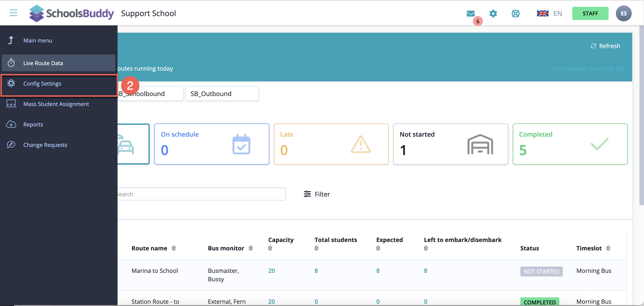Open the messages envelope icon
The image size is (644, 306).
point(470,13)
